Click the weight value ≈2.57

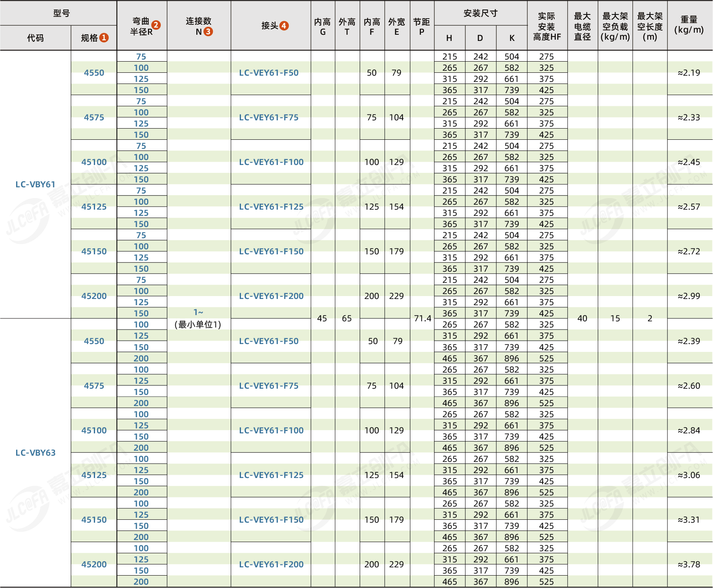coord(689,207)
